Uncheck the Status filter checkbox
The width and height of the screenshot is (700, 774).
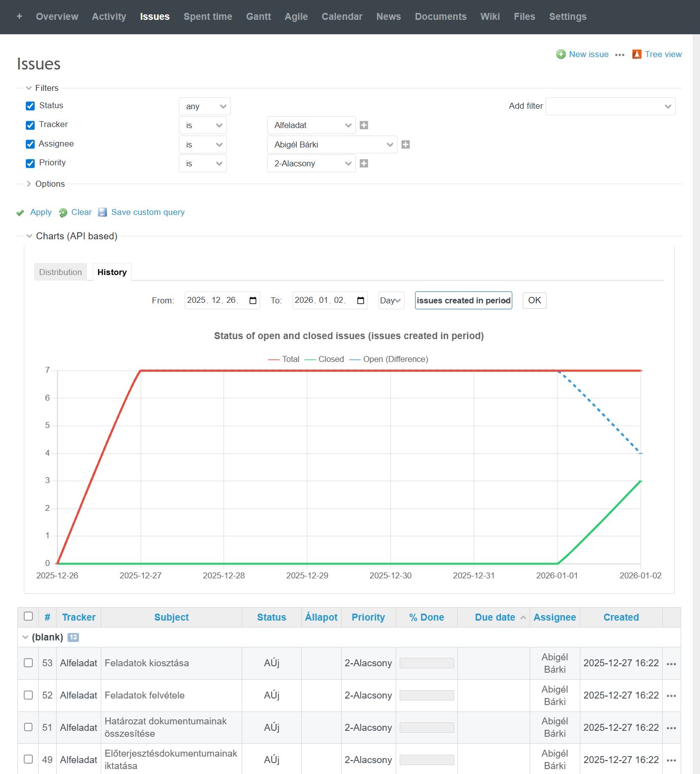pyautogui.click(x=30, y=106)
